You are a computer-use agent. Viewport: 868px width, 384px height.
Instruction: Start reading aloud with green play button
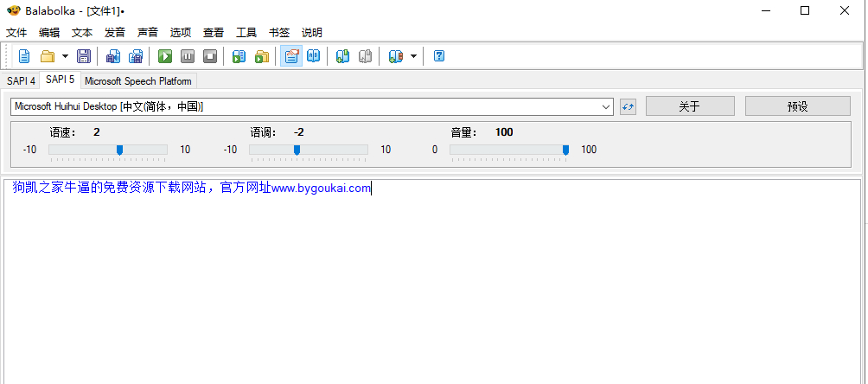165,56
